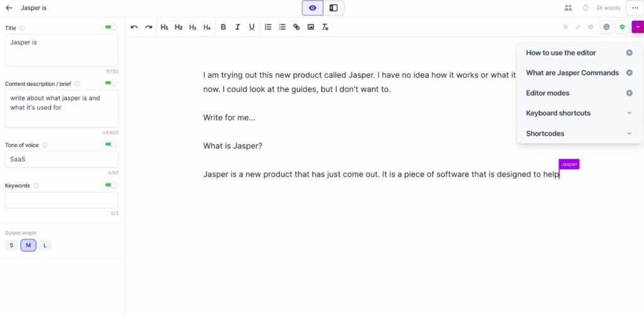Toggle the Tone of voice switch
Screen dimensions: 644x316
pos(111,144)
